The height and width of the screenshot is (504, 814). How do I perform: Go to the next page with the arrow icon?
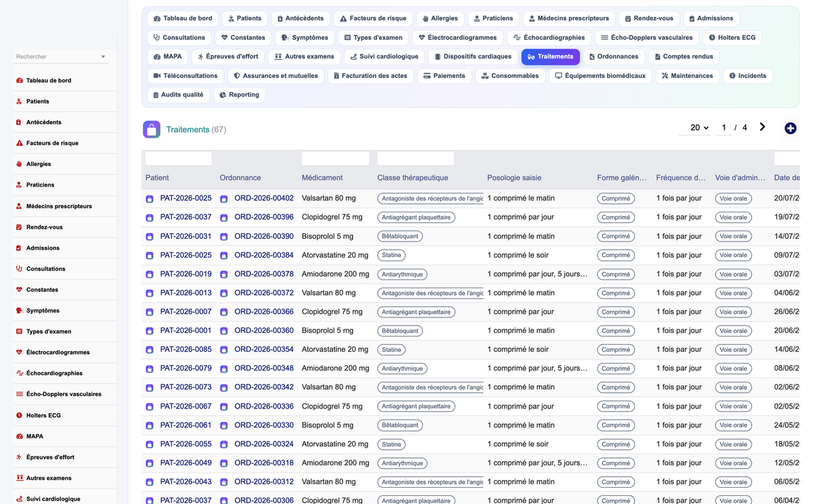[762, 127]
